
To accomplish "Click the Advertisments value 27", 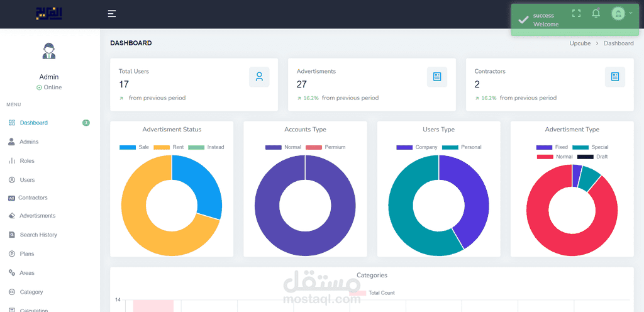I will 301,84.
